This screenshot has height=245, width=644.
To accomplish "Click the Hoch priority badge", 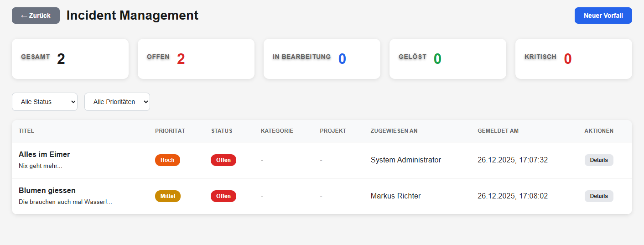I will tap(167, 160).
